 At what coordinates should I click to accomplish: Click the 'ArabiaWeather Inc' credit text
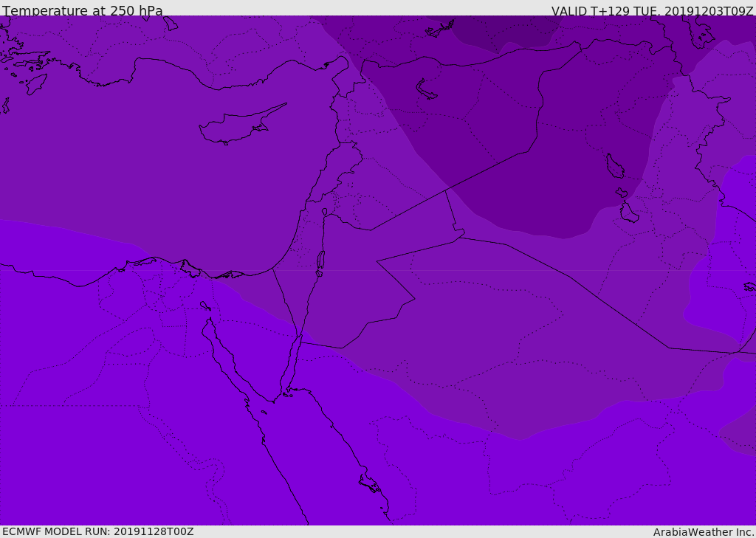point(703,532)
